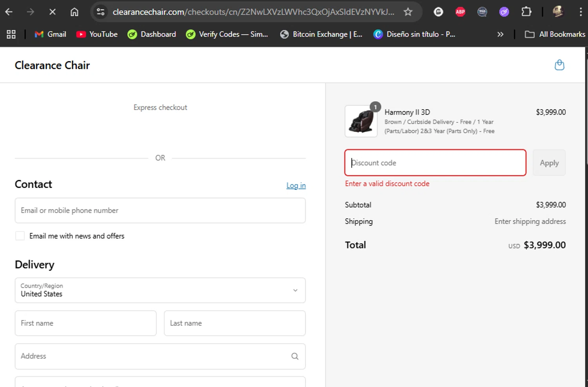Click the Clearance Chair store title
This screenshot has width=588, height=387.
(52, 65)
